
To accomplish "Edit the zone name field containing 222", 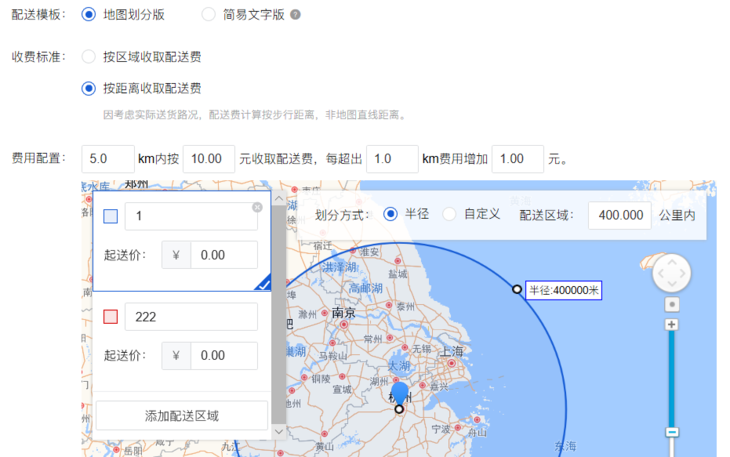I will pos(191,317).
